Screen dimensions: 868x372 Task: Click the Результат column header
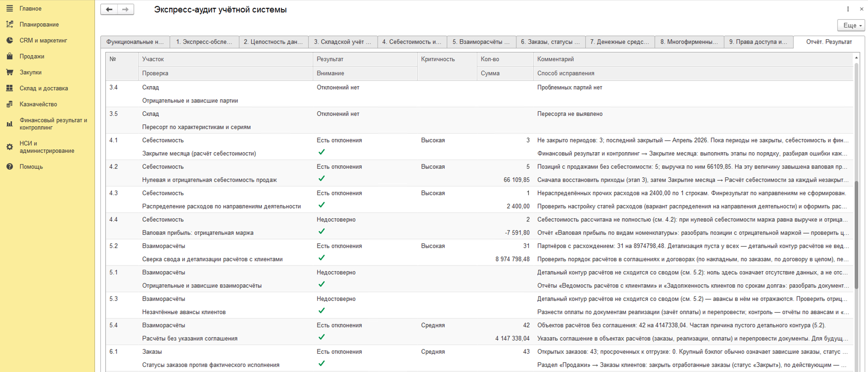click(x=365, y=59)
